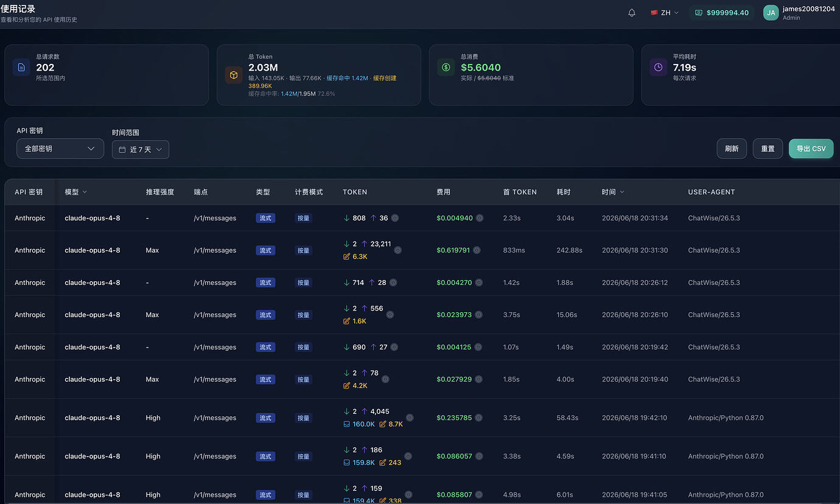Click the $5.6040 total cost value

click(x=481, y=68)
